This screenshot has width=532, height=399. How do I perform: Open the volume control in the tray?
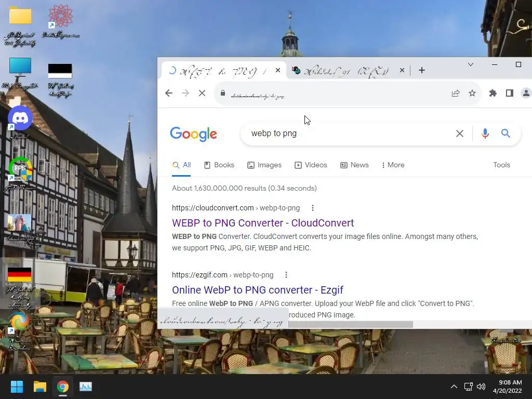[481, 387]
